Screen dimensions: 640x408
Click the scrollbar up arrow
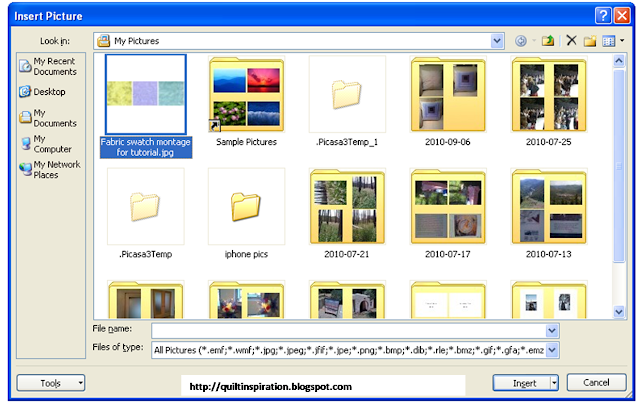pyautogui.click(x=619, y=61)
